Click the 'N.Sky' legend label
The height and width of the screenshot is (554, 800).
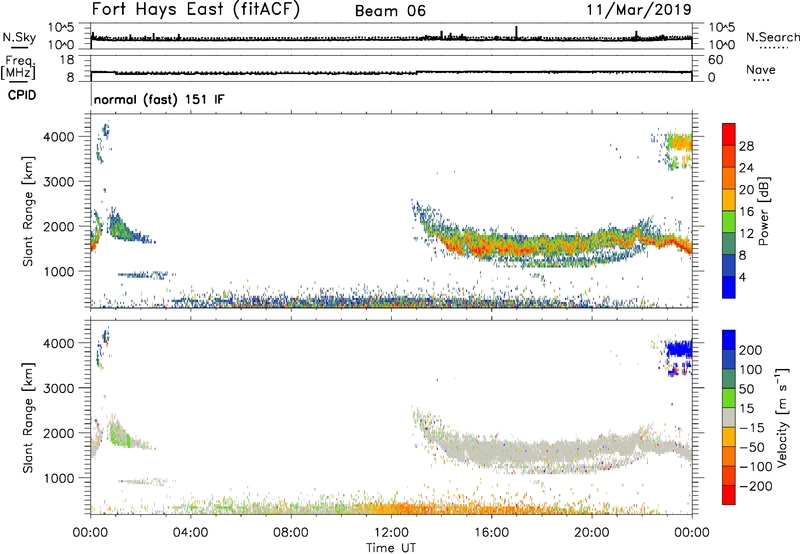pos(19,37)
